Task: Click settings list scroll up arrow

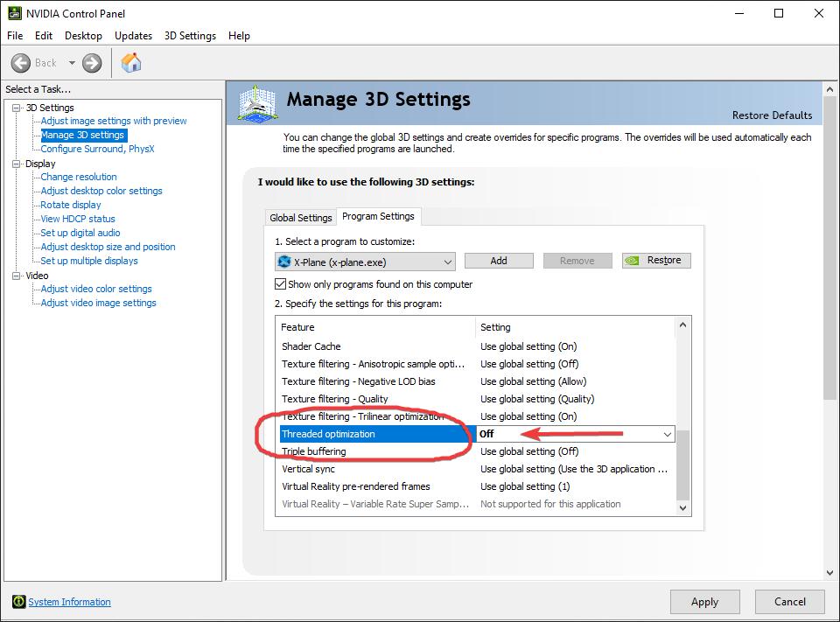Action: click(682, 325)
